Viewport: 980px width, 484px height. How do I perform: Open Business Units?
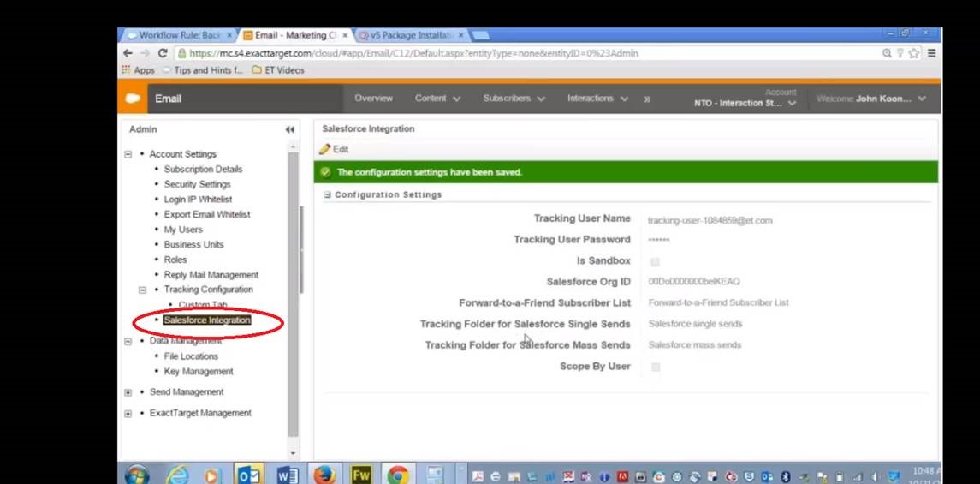click(193, 244)
